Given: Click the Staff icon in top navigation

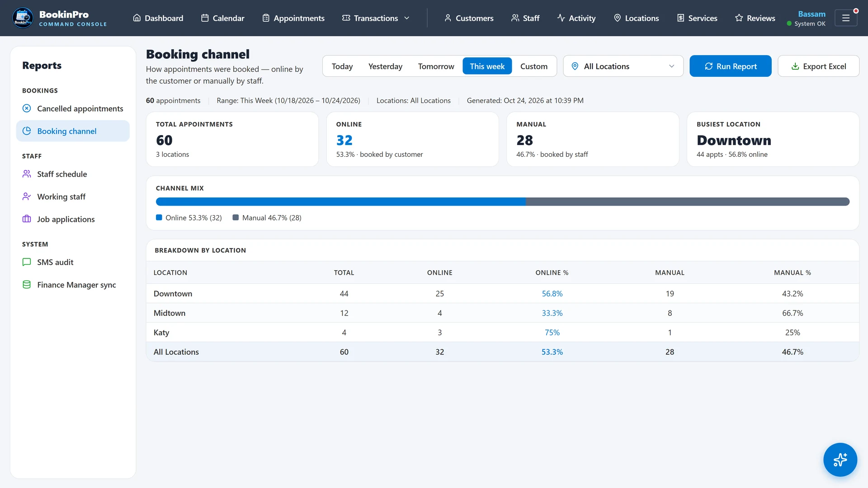Looking at the screenshot, I should (515, 18).
